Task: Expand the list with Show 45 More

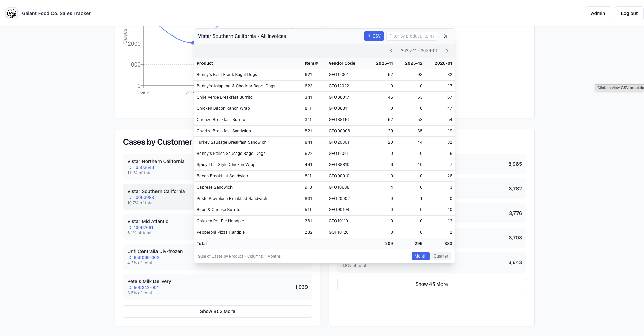Action: pos(432,284)
